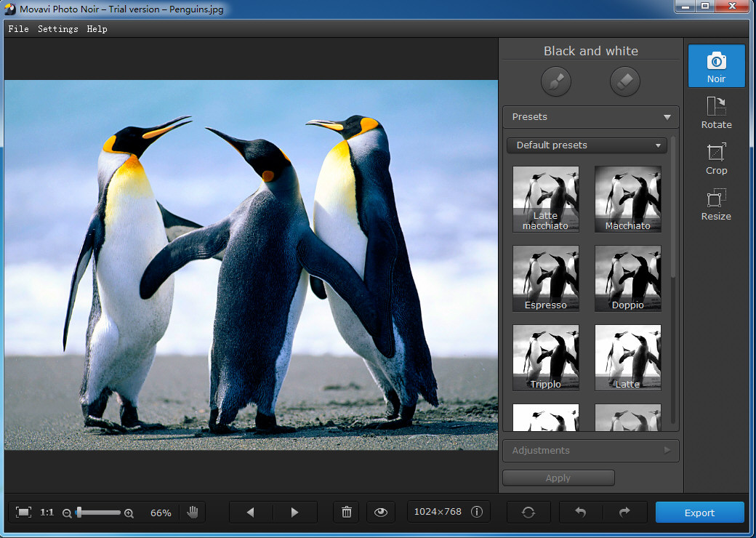This screenshot has width=756, height=538.
Task: Open the Default presets dropdown
Action: pos(587,145)
